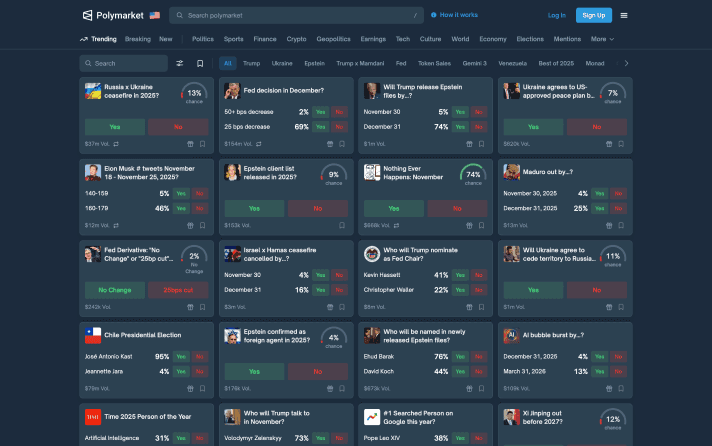Bookmark the Fed decision in December market
Screen dimensions: 712x446
click(x=342, y=144)
